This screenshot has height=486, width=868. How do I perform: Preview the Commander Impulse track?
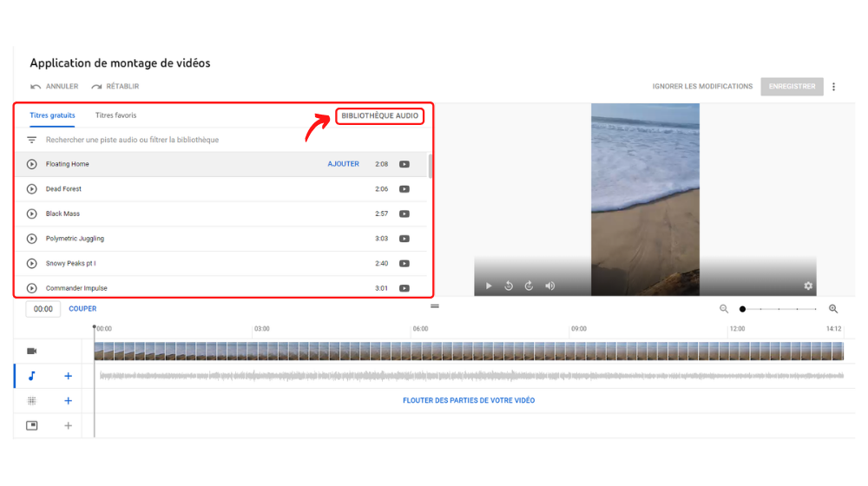[31, 288]
